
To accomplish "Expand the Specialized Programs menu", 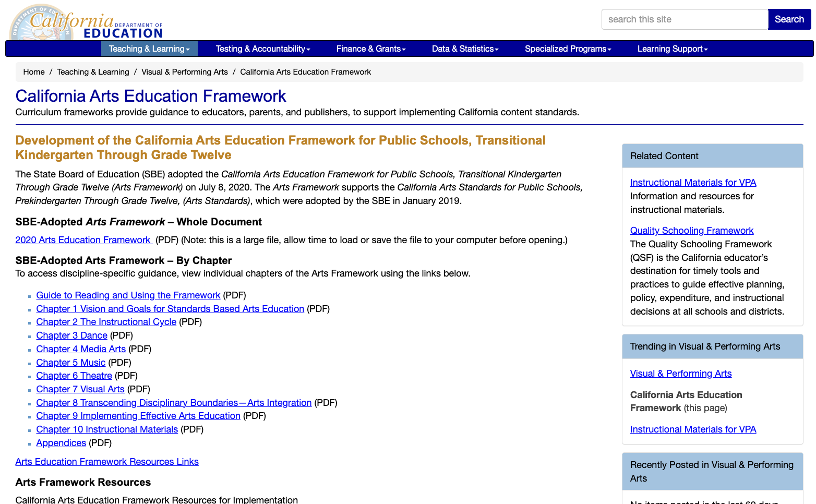I will click(568, 49).
